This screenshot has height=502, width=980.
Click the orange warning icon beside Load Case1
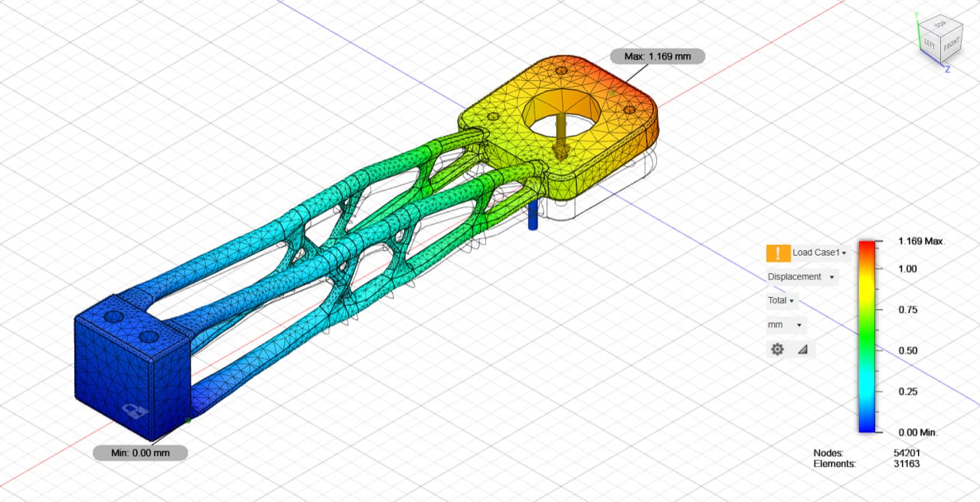pyautogui.click(x=778, y=253)
